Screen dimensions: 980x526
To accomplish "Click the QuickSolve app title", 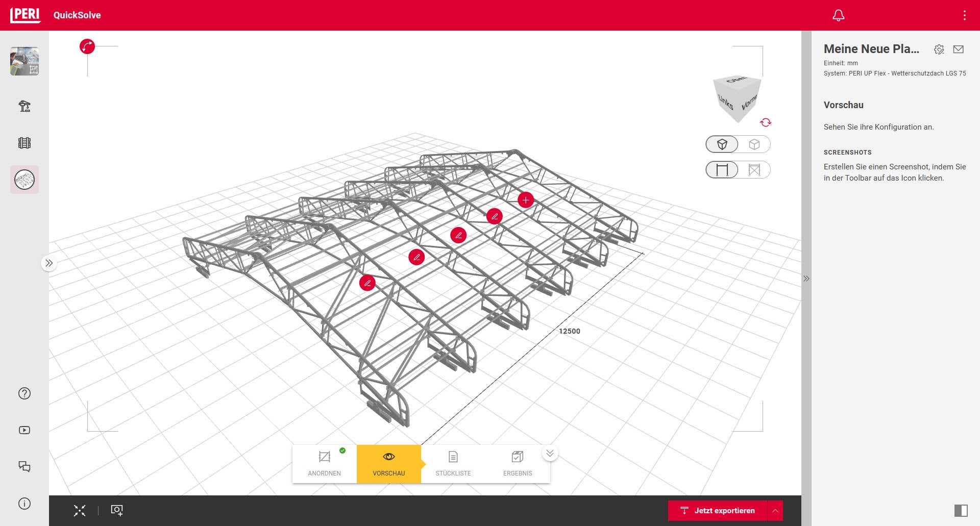I will pyautogui.click(x=77, y=15).
